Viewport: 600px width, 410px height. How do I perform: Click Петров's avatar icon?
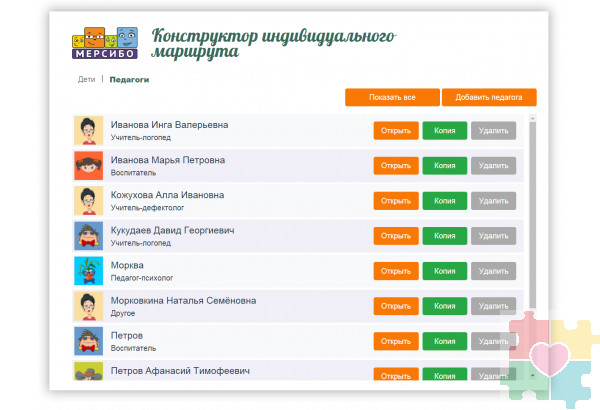point(89,340)
